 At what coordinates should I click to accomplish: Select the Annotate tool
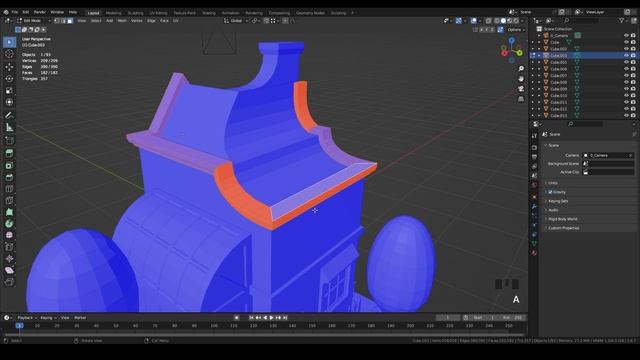click(9, 116)
